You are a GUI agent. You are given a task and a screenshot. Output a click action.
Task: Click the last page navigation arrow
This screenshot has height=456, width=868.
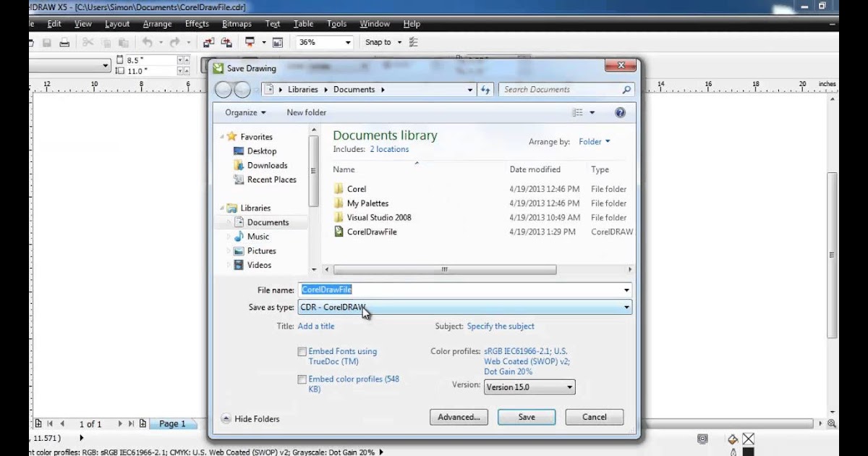pos(131,423)
